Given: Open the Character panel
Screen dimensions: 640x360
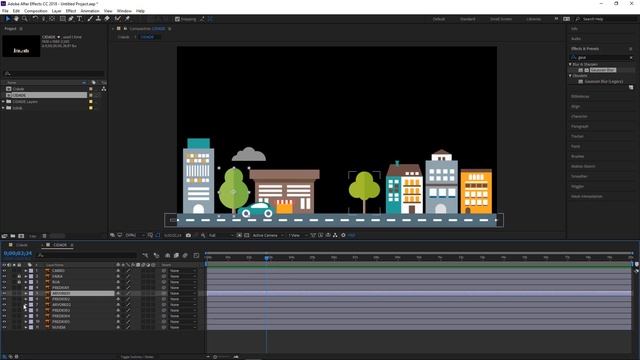Looking at the screenshot, I should 579,116.
